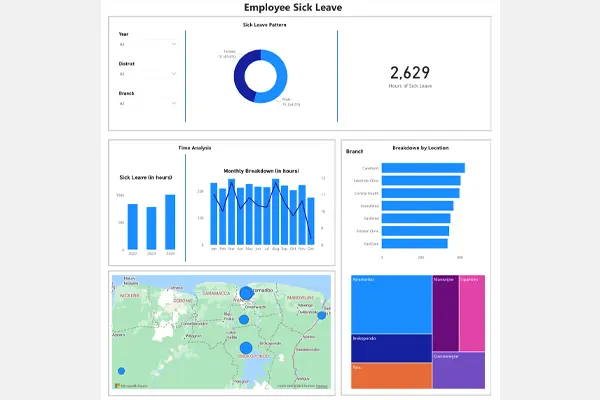
Task: Click the Employee Sick Leave report title
Action: [293, 7]
